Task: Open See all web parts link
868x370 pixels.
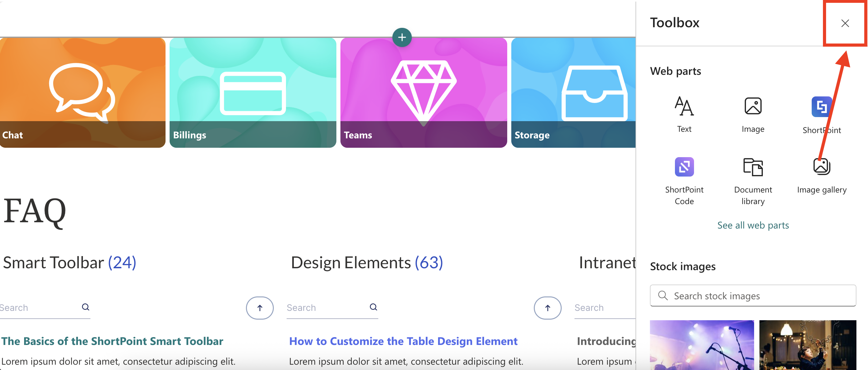Action: coord(753,225)
